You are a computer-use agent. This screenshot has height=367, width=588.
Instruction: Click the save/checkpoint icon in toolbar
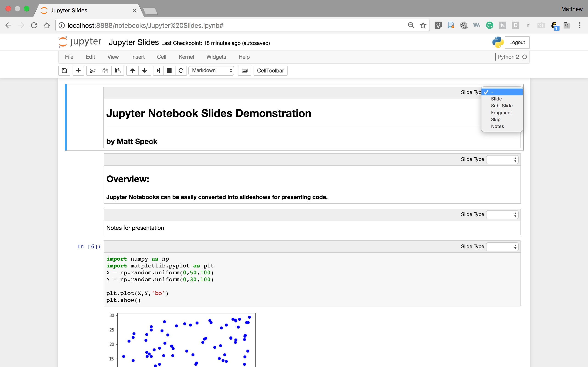pos(64,71)
